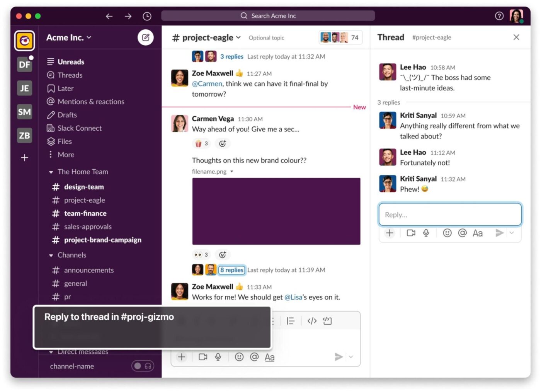Toggle the eyes reaction under filename.png

pyautogui.click(x=200, y=254)
